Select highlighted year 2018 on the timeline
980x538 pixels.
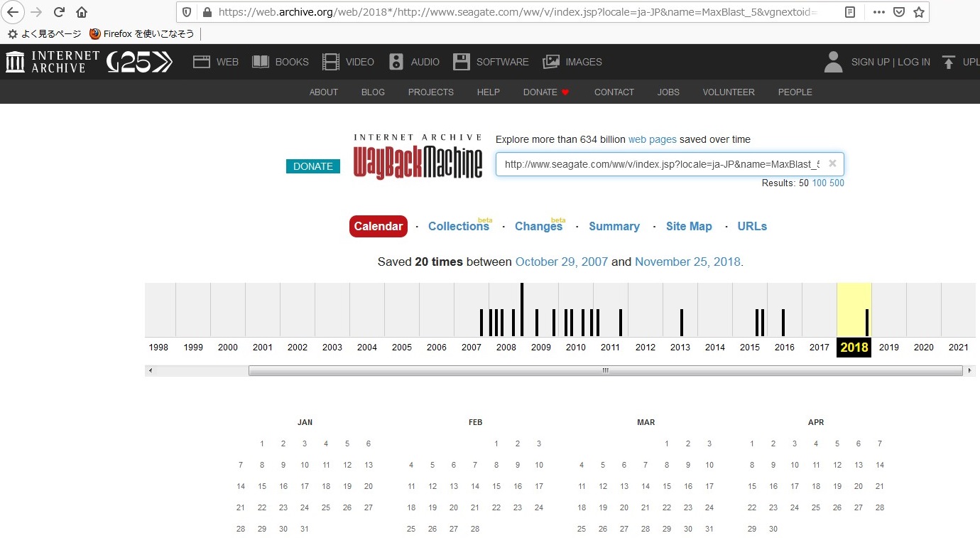tap(854, 348)
